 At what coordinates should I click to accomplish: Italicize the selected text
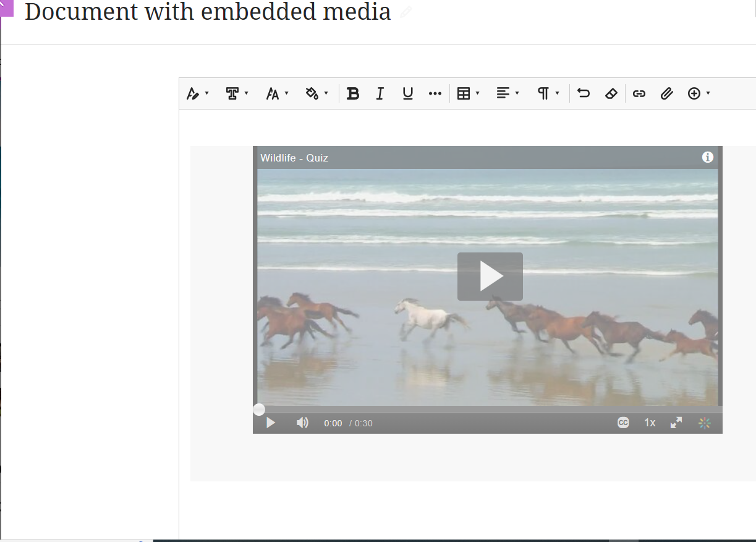[380, 93]
